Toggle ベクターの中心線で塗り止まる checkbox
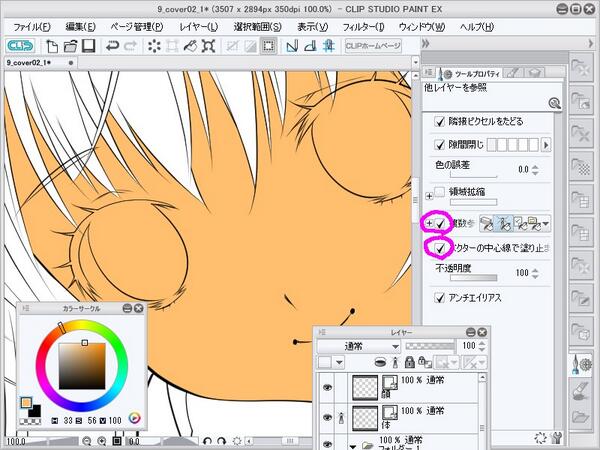 point(440,248)
